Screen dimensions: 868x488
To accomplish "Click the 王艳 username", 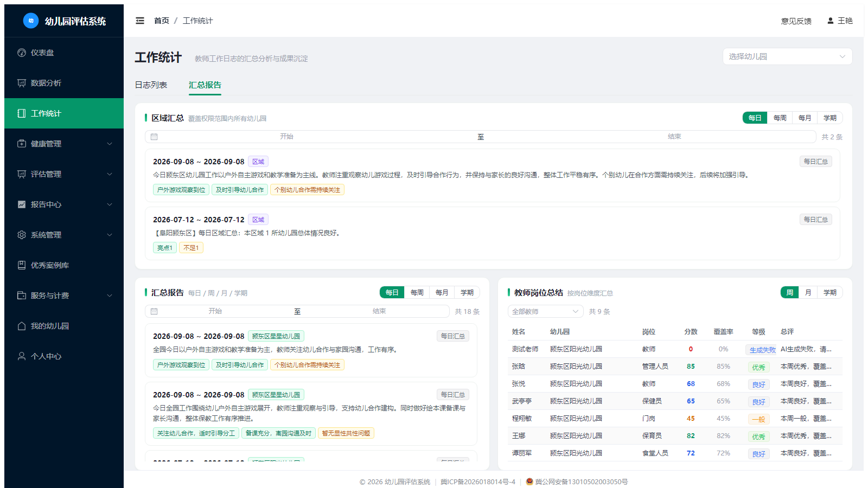I will (x=845, y=21).
